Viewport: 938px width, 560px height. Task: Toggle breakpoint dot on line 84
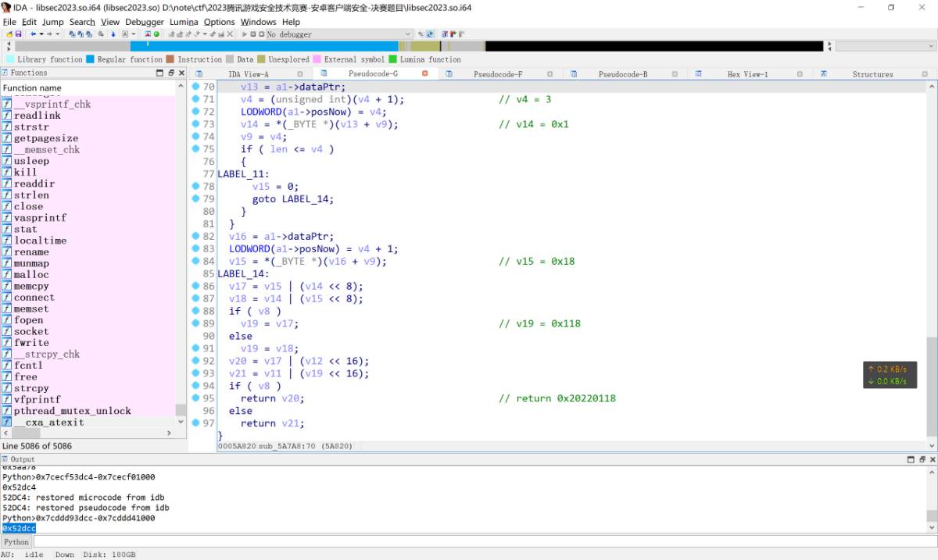[195, 261]
